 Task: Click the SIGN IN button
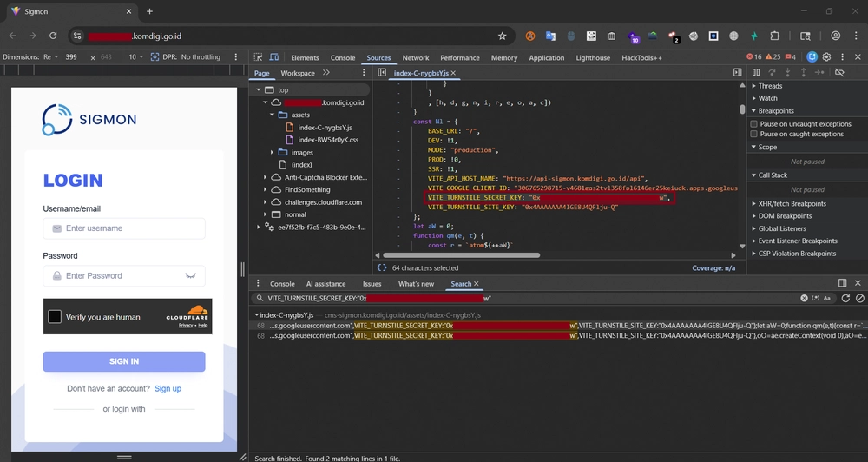(x=124, y=361)
